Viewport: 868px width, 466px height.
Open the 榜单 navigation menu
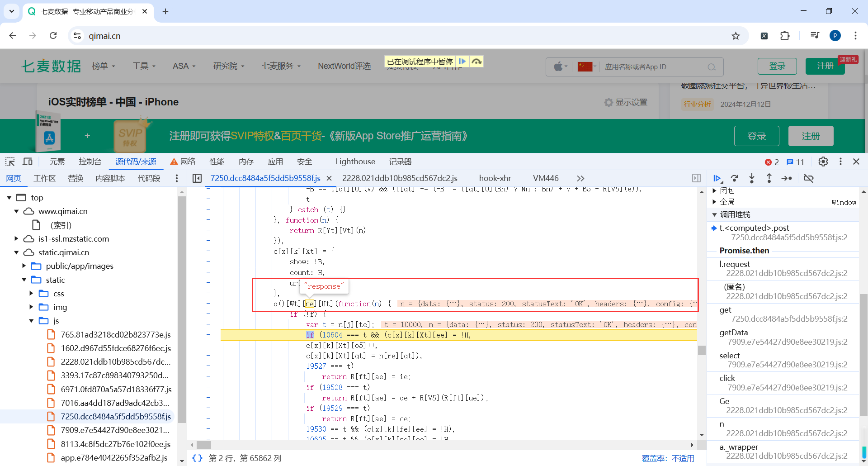click(104, 66)
